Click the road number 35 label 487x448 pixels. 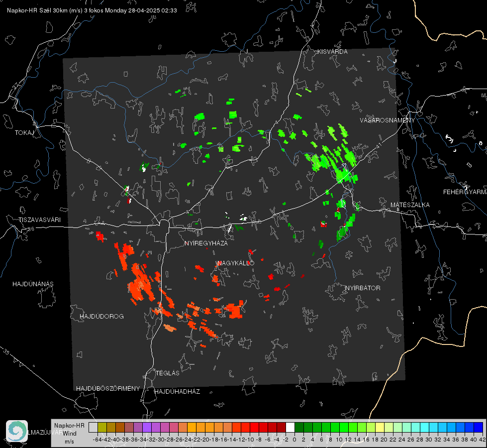pos(6,351)
